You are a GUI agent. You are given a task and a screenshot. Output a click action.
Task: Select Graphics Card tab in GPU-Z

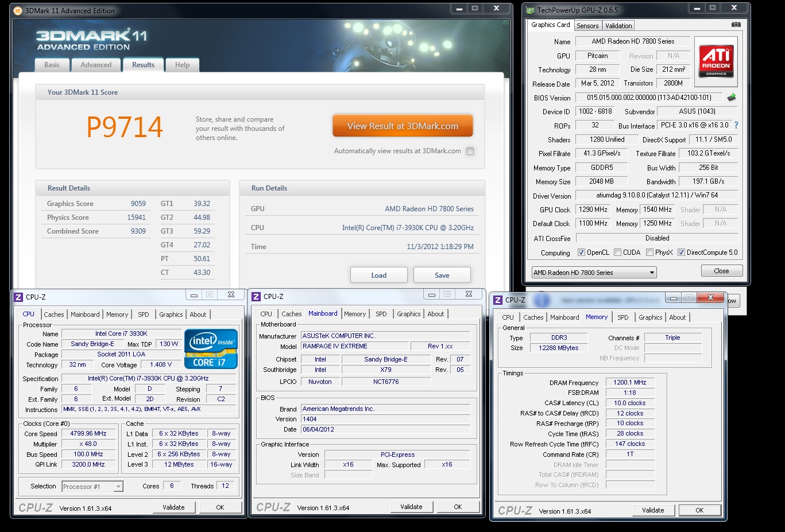click(x=550, y=25)
